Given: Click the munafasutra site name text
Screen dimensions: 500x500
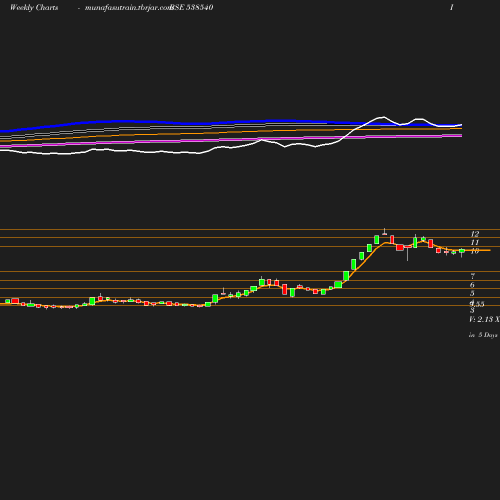Looking at the screenshot, I should click(128, 8).
